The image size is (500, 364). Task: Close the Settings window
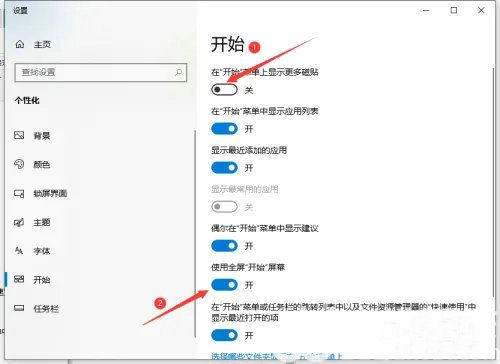pos(481,11)
